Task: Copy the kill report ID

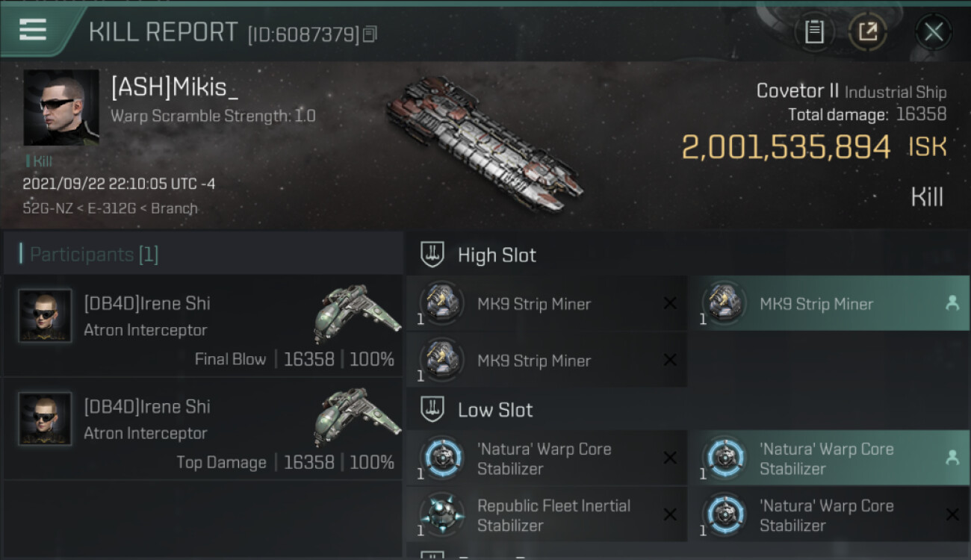Action: [370, 34]
